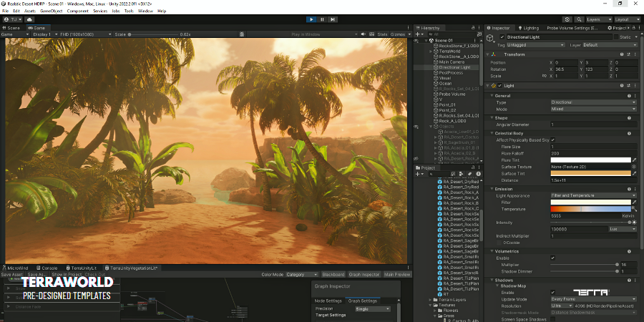Click the Step frame button
The image size is (644, 322).
click(x=333, y=19)
